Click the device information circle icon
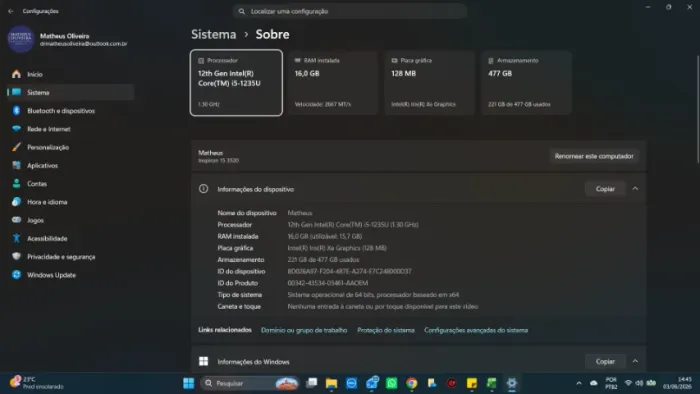The height and width of the screenshot is (394, 700). pyautogui.click(x=203, y=189)
